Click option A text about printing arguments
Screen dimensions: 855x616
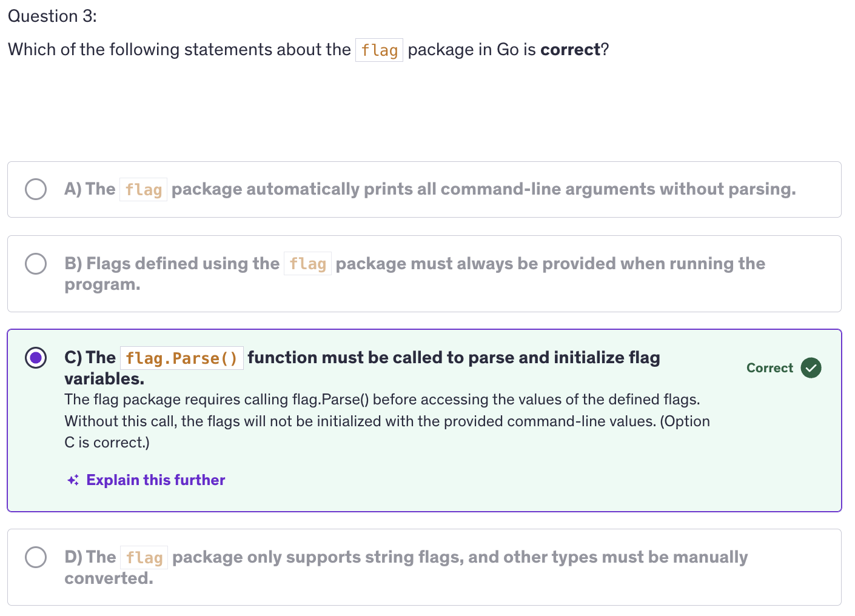click(483, 189)
